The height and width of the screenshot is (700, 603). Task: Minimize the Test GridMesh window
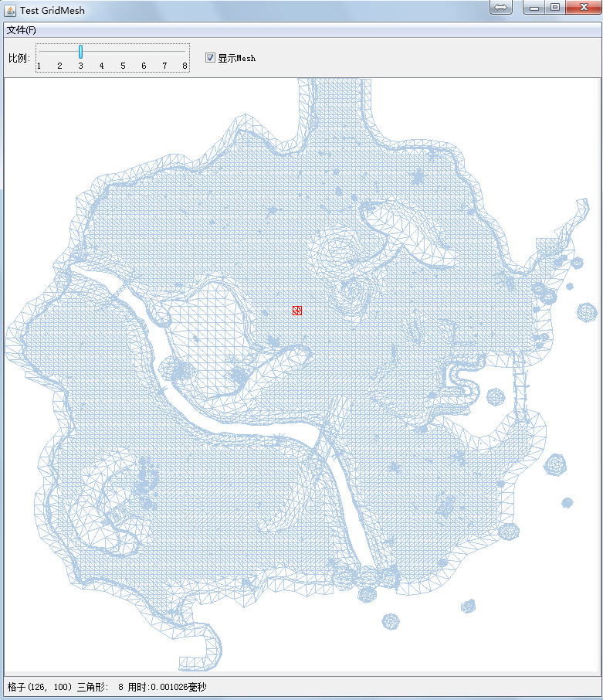pos(534,7)
